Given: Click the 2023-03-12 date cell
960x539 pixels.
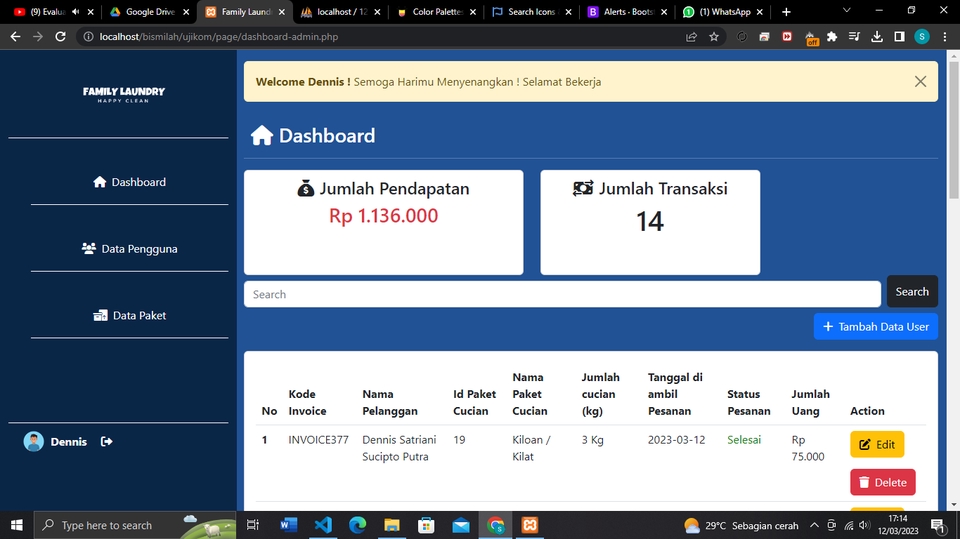Looking at the screenshot, I should click(677, 440).
